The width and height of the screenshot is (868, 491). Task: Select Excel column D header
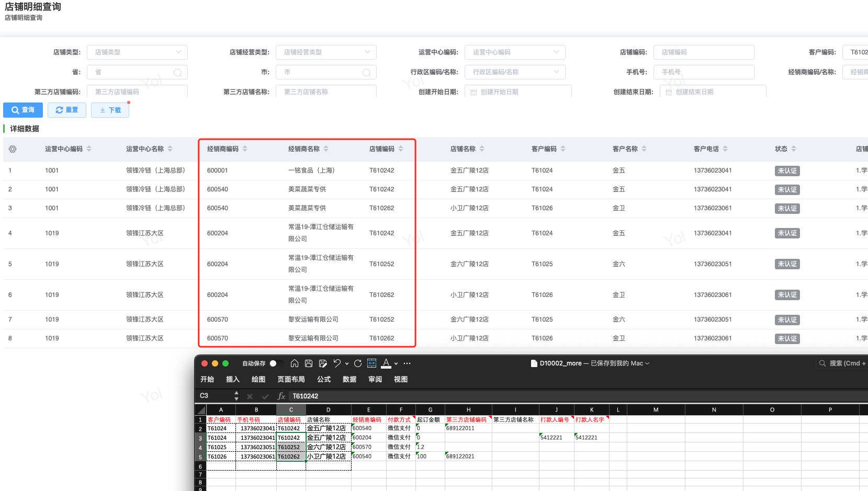(x=328, y=410)
